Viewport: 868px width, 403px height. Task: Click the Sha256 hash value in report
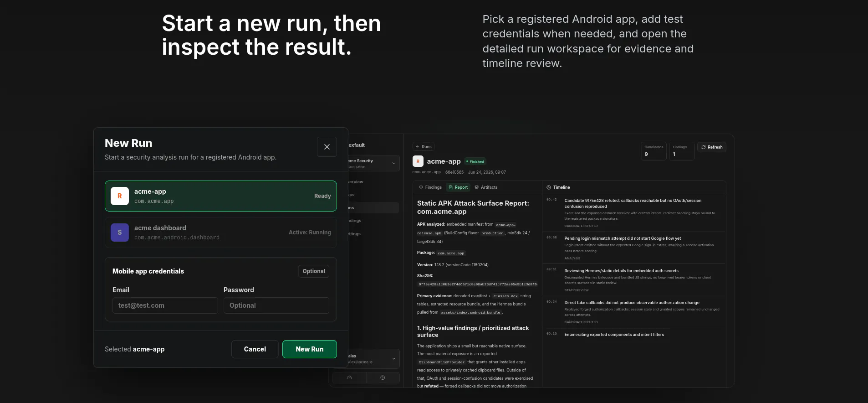coord(477,284)
